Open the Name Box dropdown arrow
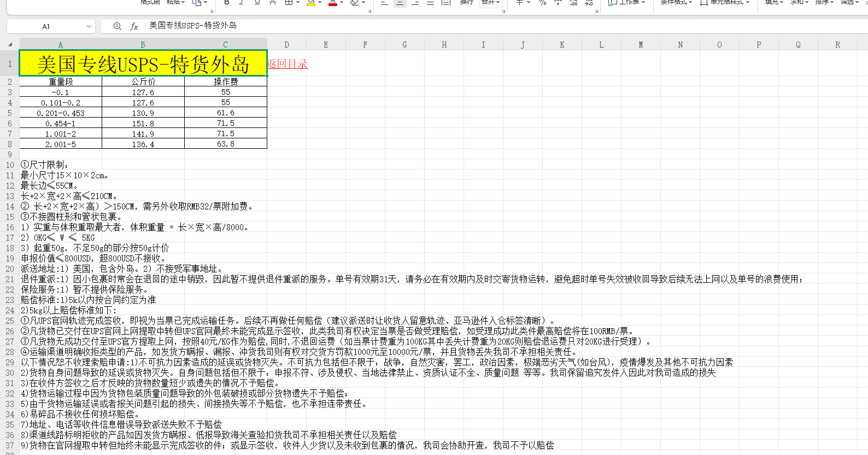 (89, 26)
